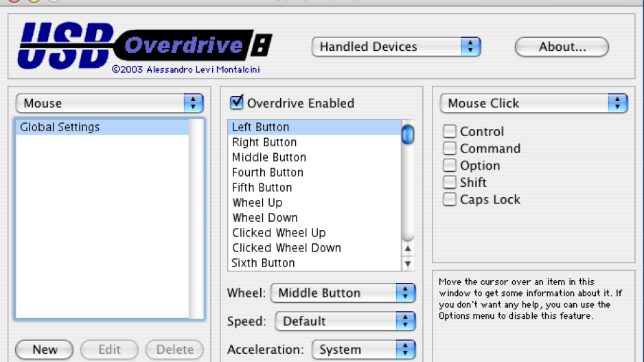Open the Handled Devices dropdown
The image size is (644, 362).
point(396,47)
